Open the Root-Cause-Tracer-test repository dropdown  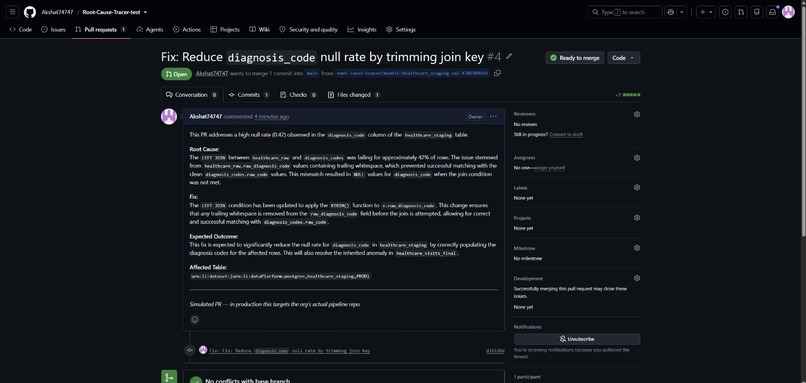coord(115,12)
